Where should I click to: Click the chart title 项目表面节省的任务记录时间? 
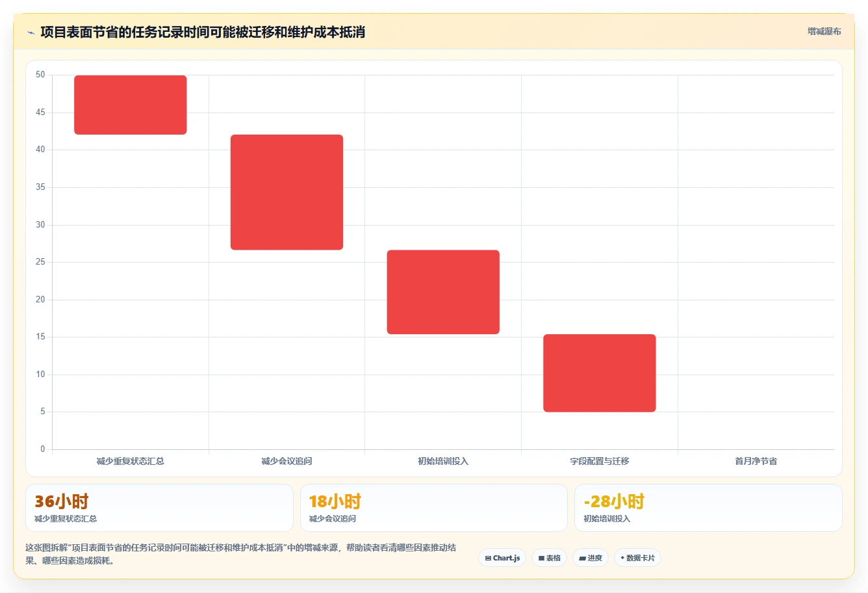click(203, 32)
